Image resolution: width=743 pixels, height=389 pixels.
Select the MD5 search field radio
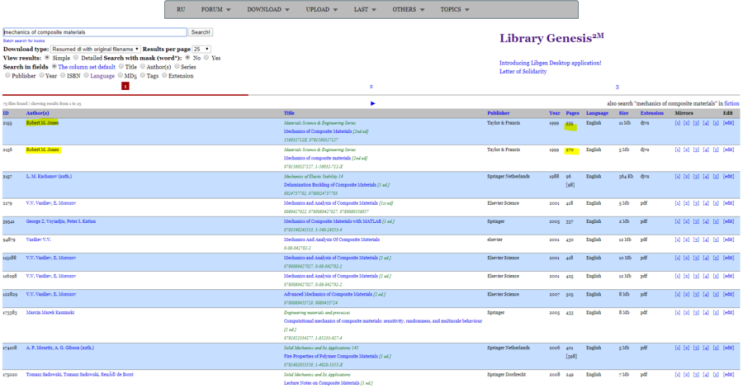(x=120, y=75)
